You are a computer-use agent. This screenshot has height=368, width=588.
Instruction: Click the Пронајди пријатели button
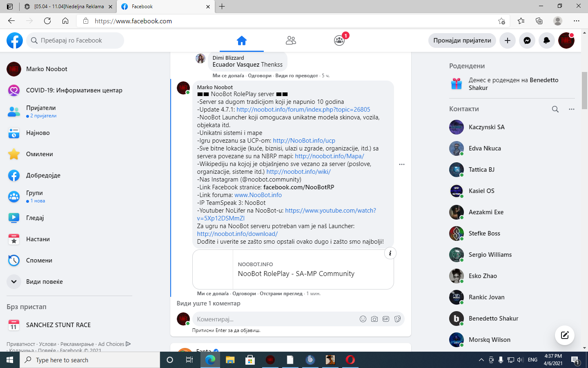(x=462, y=40)
